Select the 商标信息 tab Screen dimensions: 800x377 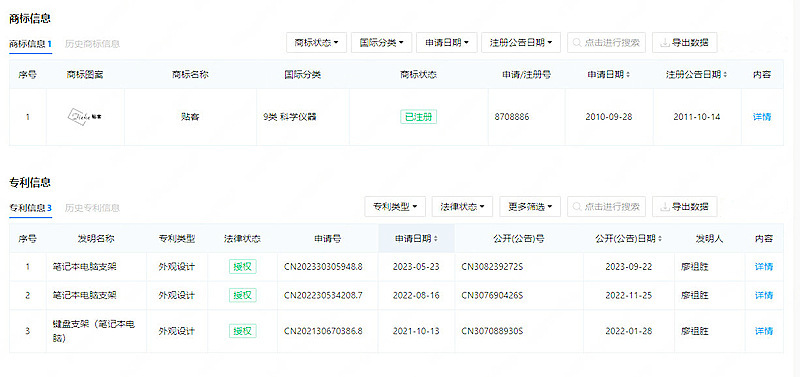tap(31, 44)
